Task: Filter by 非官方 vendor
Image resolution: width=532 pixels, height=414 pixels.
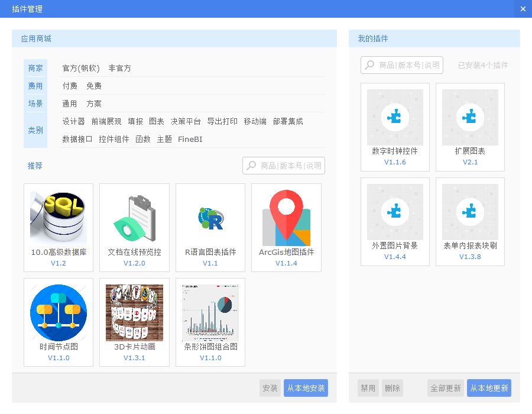Action: 119,68
